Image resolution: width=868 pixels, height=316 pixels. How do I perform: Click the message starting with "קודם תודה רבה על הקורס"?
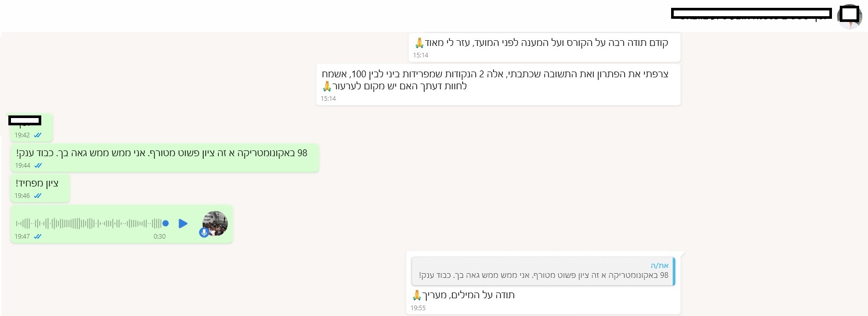[546, 43]
